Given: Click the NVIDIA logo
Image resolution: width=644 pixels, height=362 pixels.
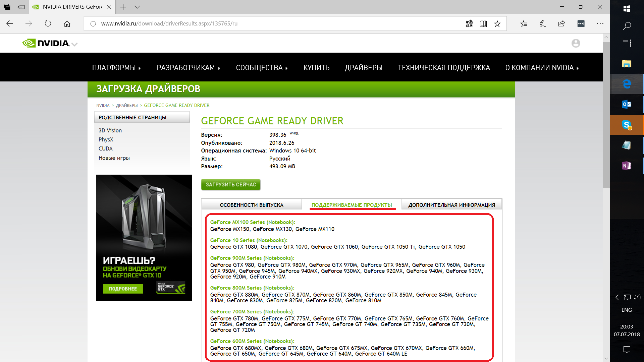Looking at the screenshot, I should 46,43.
